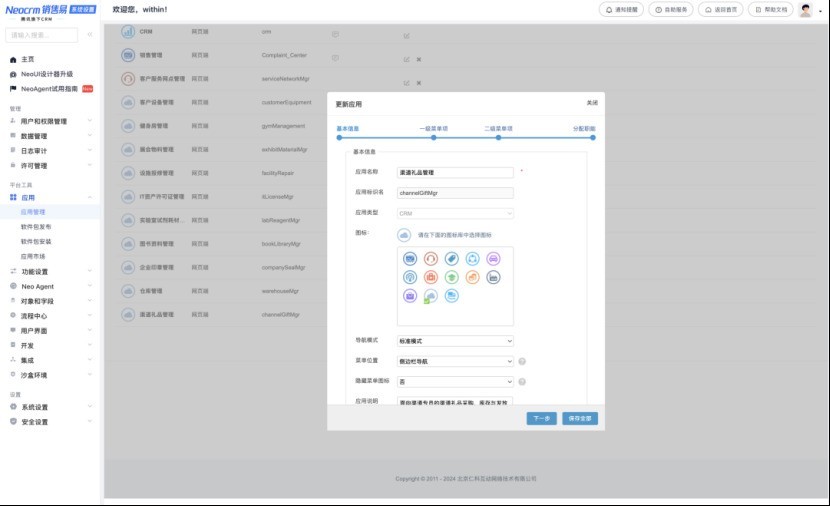
Task: Click delete X in 客户服务网点管理 row
Action: 419,83
